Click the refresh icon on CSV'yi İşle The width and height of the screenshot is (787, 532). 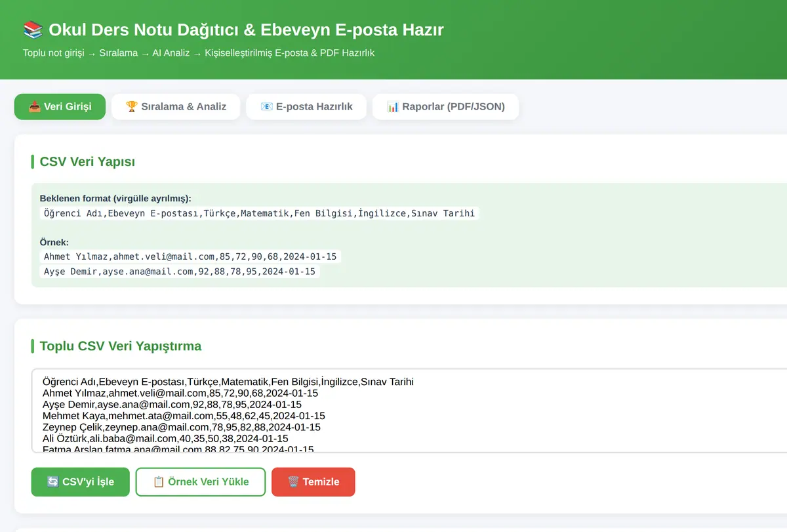53,481
